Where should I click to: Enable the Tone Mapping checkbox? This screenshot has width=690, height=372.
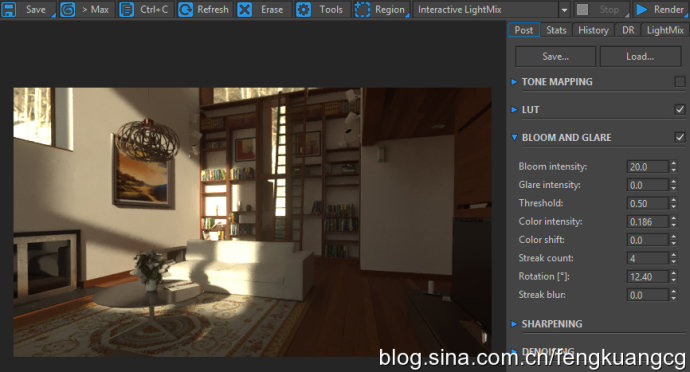679,81
